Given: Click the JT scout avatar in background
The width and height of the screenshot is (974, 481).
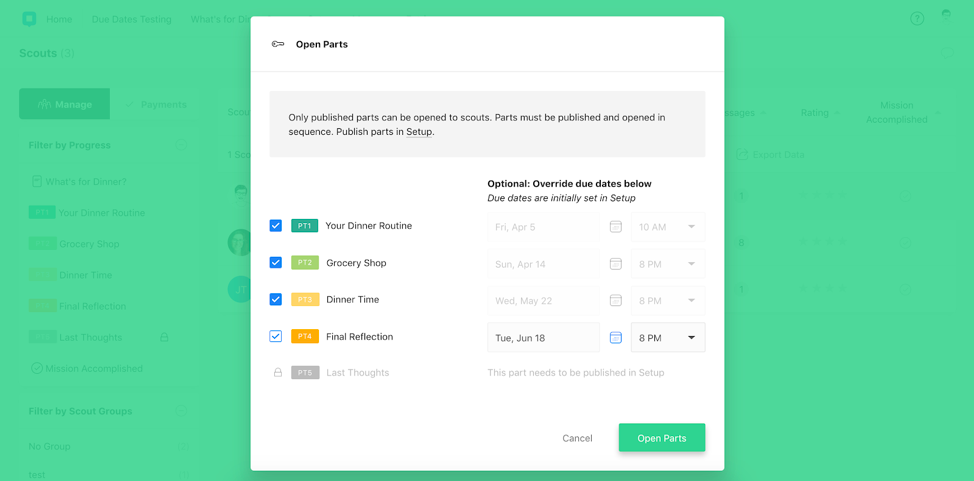Looking at the screenshot, I should pyautogui.click(x=239, y=290).
